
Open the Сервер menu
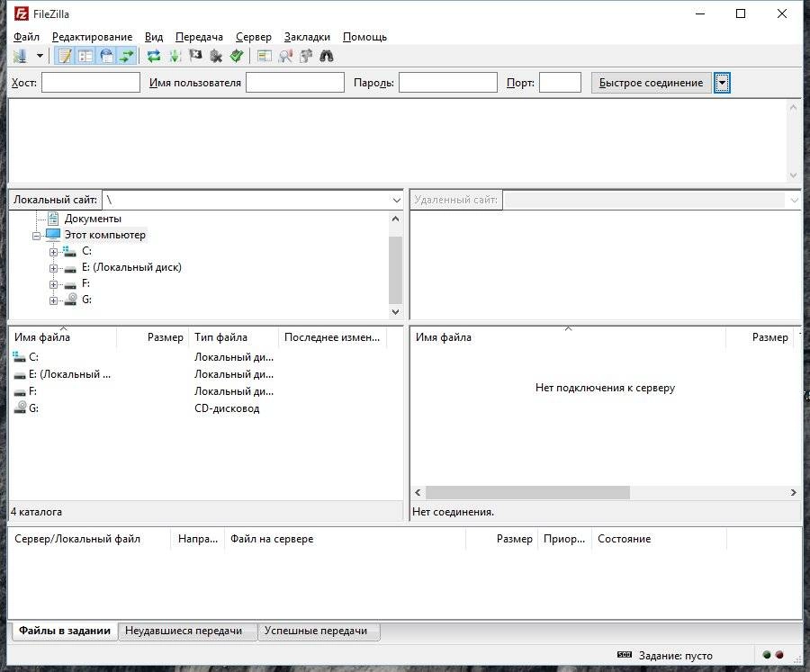click(x=254, y=37)
